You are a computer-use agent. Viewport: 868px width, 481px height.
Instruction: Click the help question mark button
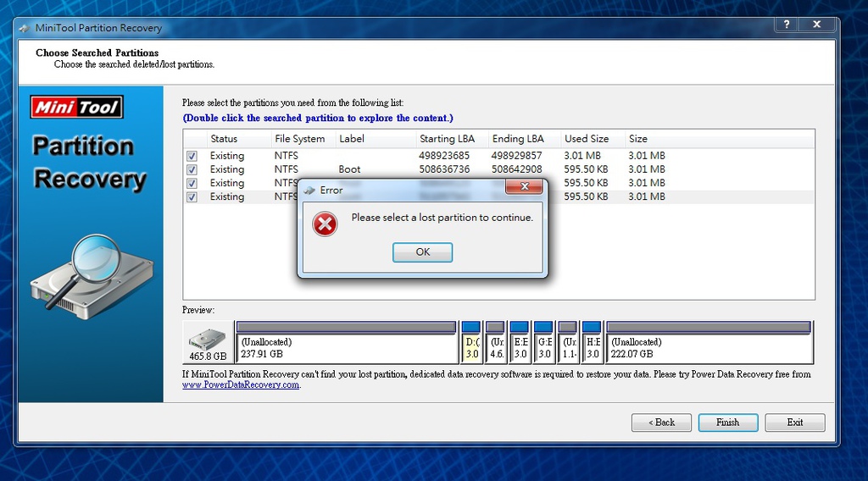[x=787, y=25]
